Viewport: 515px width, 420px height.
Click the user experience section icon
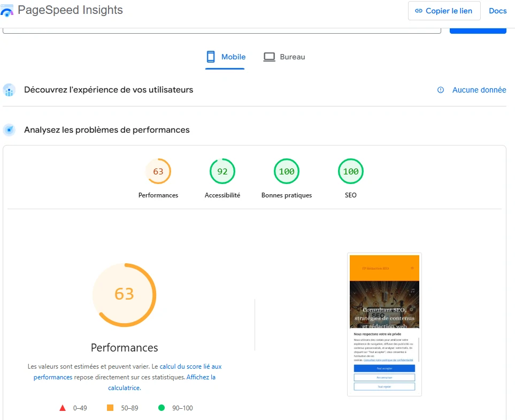(9, 90)
